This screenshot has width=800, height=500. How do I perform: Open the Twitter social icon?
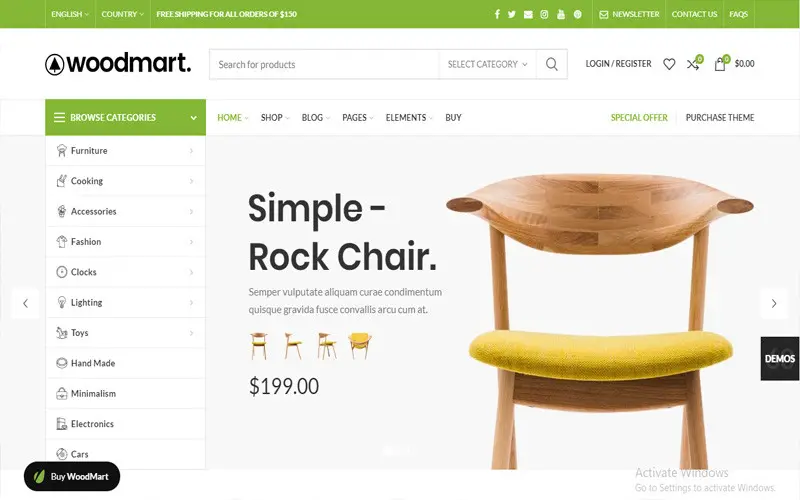(512, 14)
